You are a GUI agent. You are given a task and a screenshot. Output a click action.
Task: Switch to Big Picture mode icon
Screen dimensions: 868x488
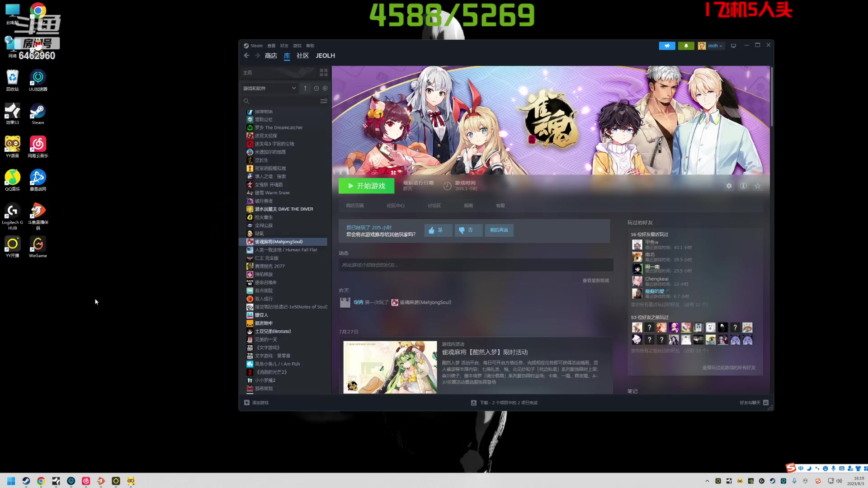click(733, 46)
